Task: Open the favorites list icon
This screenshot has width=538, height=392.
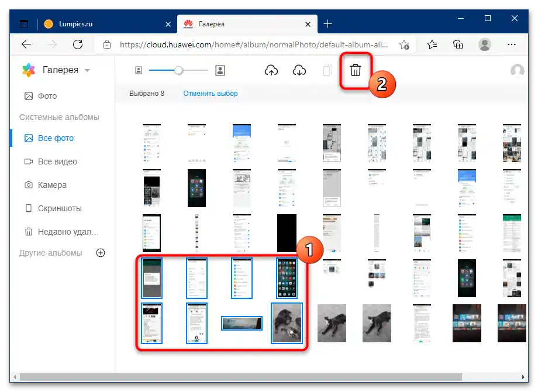Action: (432, 44)
